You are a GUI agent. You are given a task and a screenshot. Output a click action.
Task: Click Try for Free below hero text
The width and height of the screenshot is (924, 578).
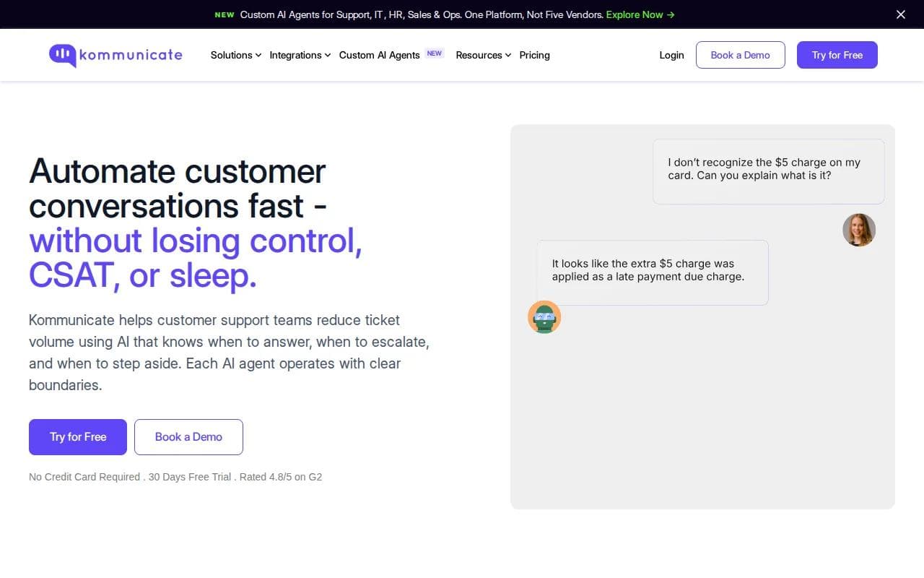78,437
